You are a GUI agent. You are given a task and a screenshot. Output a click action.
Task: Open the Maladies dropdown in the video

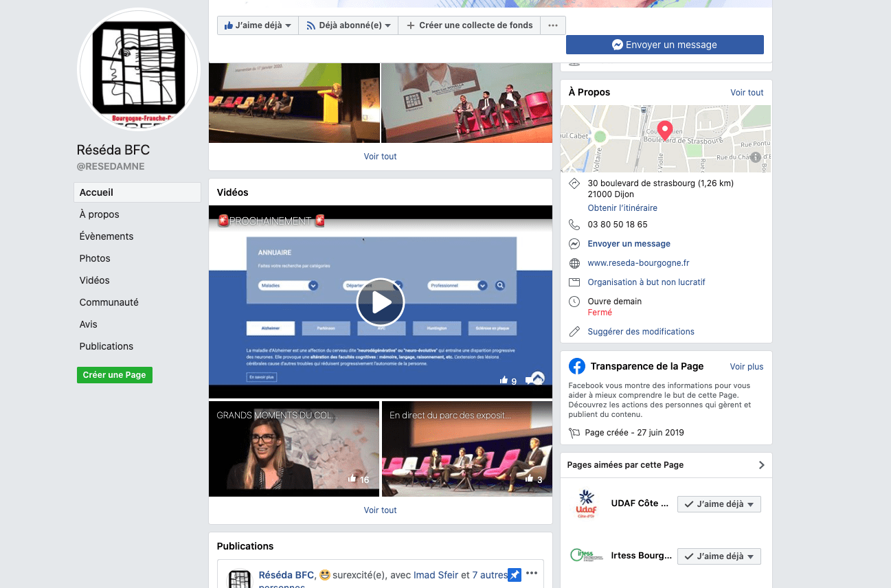pos(289,286)
